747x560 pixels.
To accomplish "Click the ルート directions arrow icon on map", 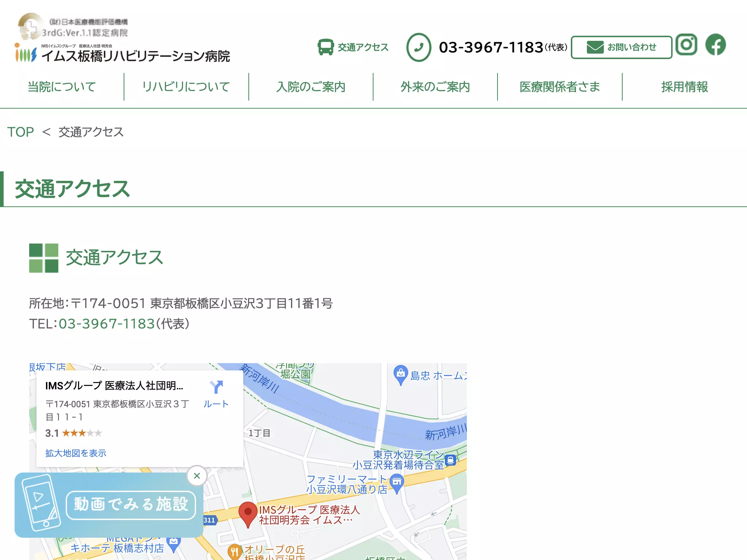I will 216,387.
